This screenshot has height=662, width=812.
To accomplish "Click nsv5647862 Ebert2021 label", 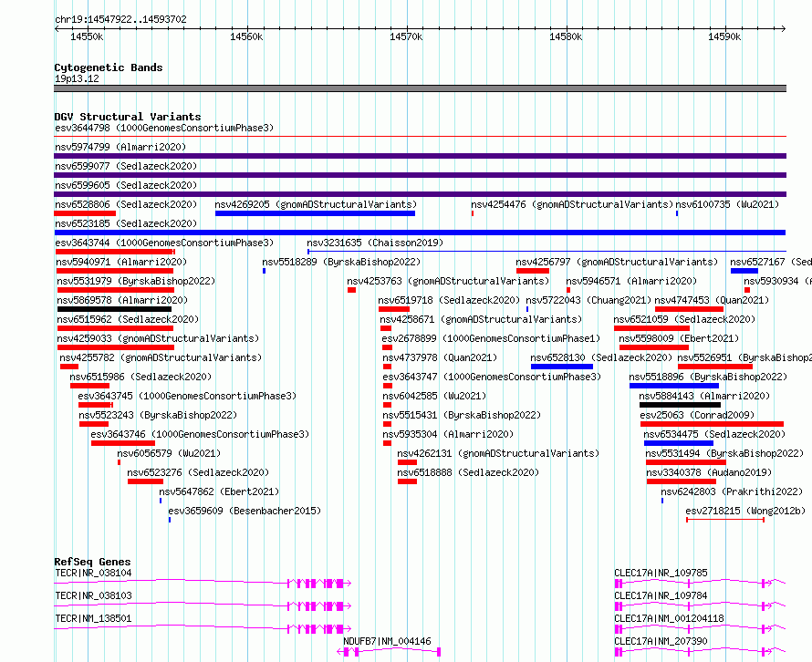I will pyautogui.click(x=219, y=491).
